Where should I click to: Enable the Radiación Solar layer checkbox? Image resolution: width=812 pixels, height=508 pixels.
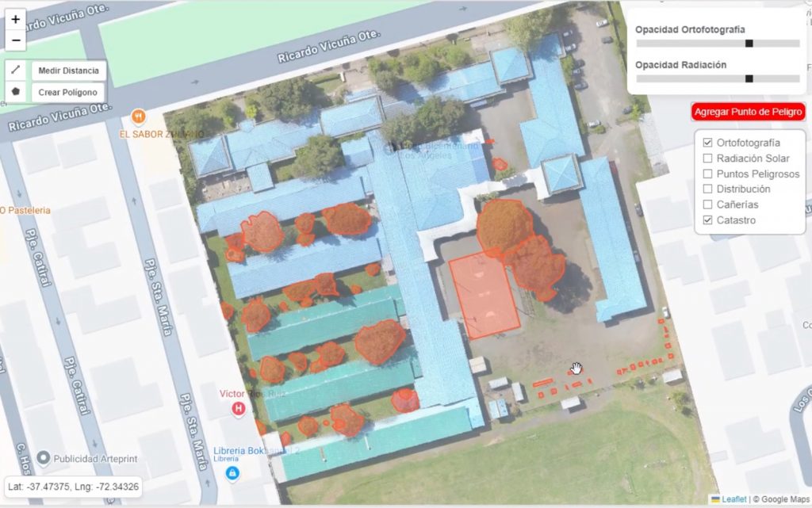click(x=708, y=159)
